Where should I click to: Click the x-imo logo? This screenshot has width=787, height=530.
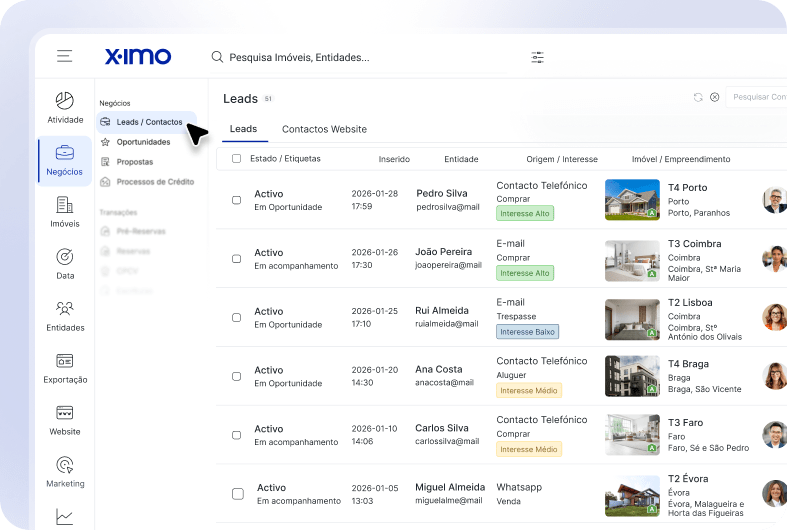pyautogui.click(x=138, y=56)
